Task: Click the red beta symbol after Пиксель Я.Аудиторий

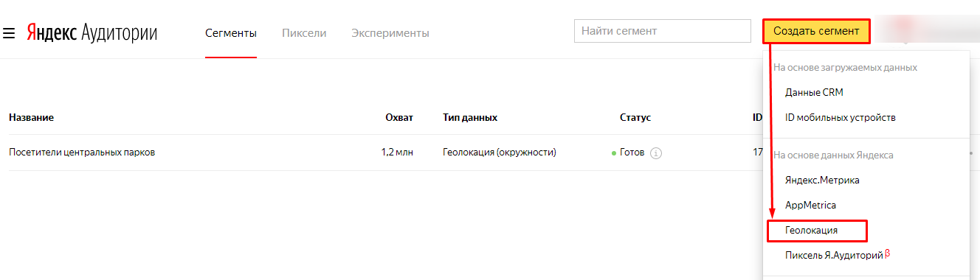Action: pos(888,254)
